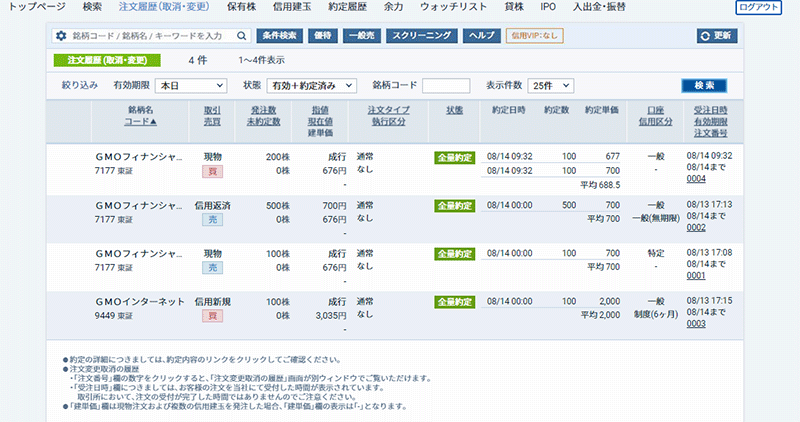Click the 銘柄コード filter input field
Image resolution: width=800 pixels, height=422 pixels.
445,86
